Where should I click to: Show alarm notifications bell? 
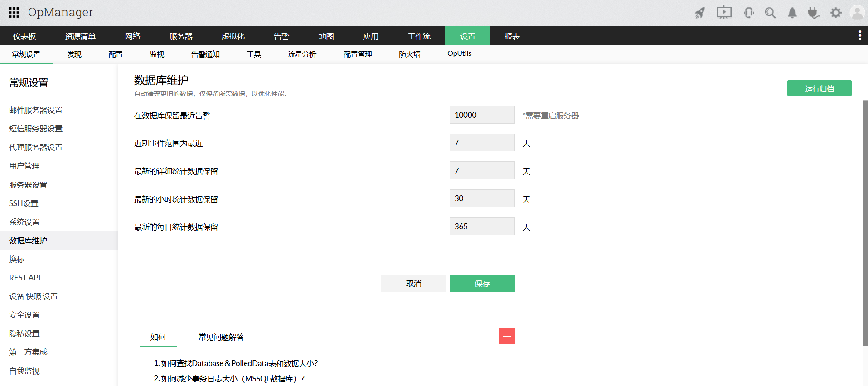[792, 13]
